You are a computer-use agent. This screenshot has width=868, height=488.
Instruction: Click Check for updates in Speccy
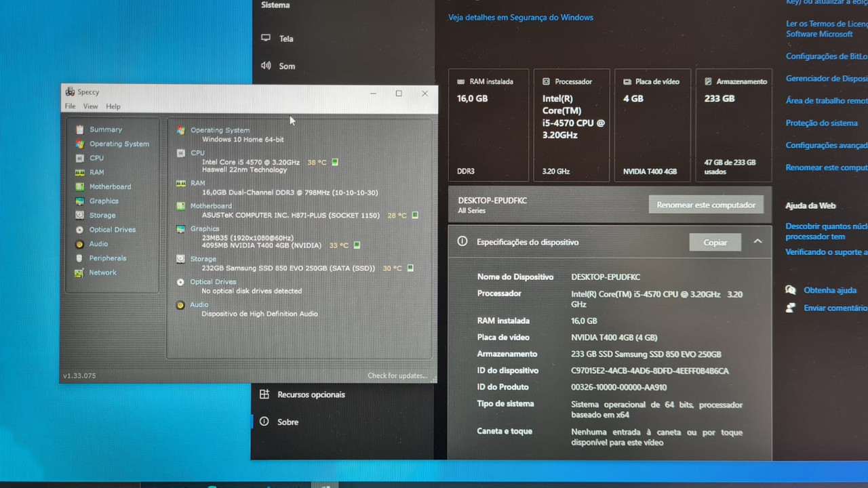[x=397, y=375]
